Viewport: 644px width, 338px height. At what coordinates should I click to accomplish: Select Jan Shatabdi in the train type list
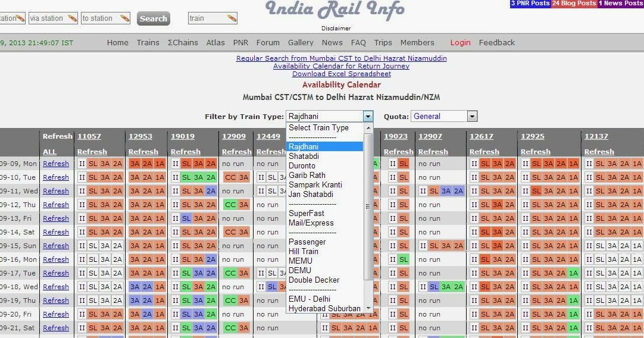[x=324, y=194]
